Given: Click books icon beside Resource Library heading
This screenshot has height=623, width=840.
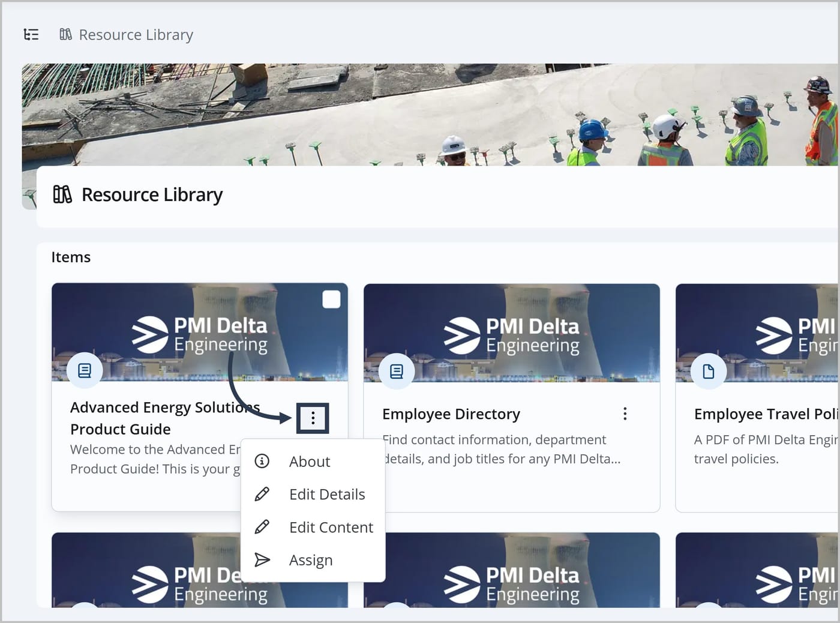Looking at the screenshot, I should 62,194.
